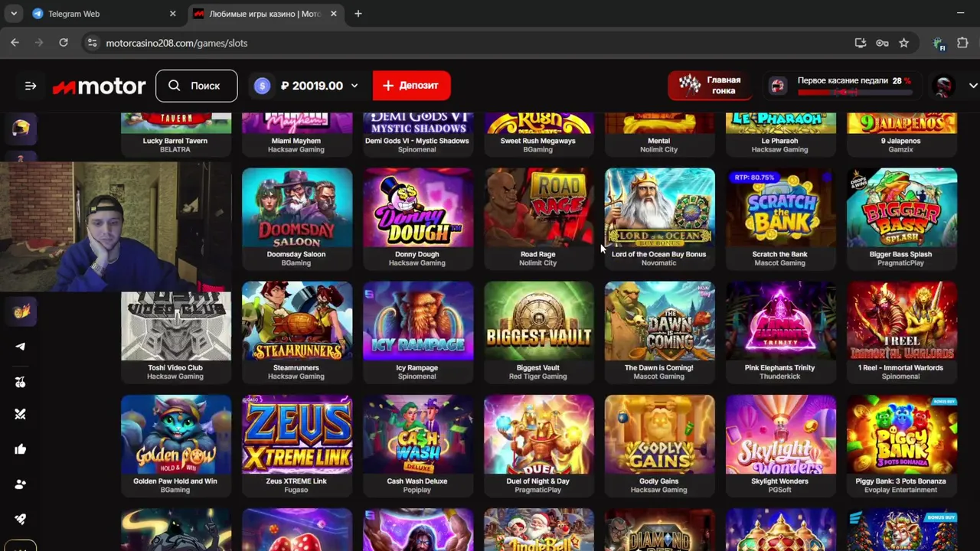The image size is (980, 551).
Task: Open the Road Rage game thumbnail
Action: coord(539,208)
